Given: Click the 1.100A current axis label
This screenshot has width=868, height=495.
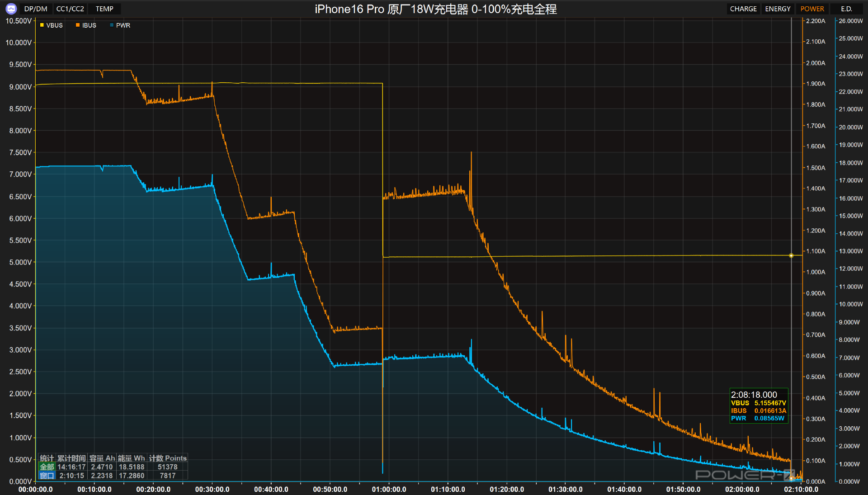Looking at the screenshot, I should click(x=816, y=251).
